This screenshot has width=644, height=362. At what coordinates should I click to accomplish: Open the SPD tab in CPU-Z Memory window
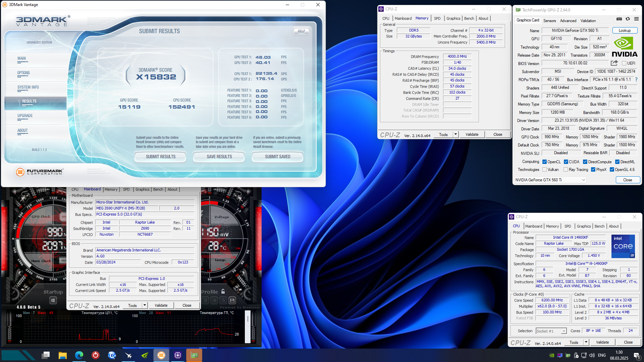[437, 18]
